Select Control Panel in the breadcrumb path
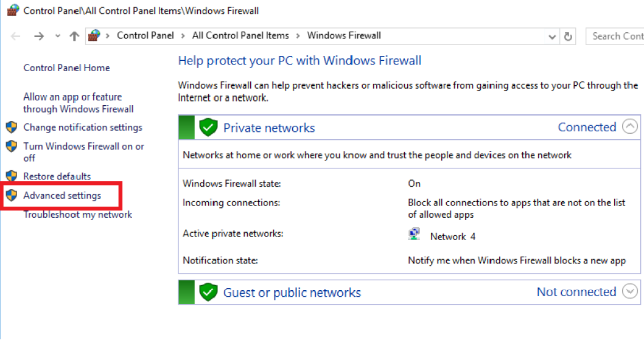This screenshot has height=346, width=644. (145, 36)
